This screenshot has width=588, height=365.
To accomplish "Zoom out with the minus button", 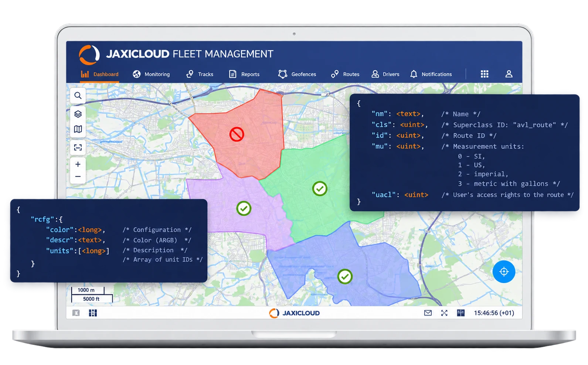I will click(x=78, y=177).
